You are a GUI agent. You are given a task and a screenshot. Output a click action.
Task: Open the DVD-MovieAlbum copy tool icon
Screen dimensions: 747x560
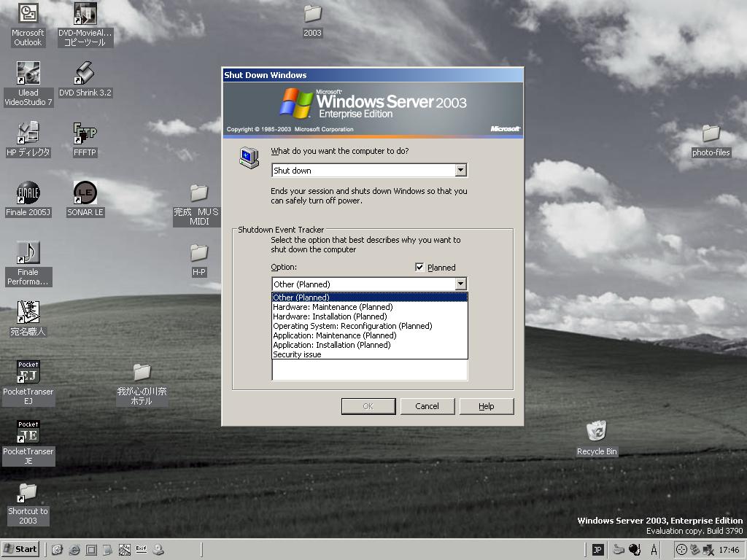85,24
